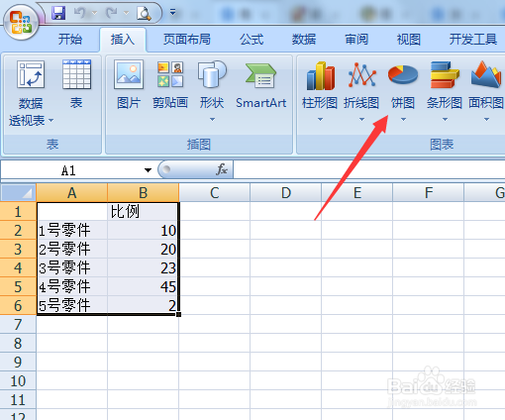
Task: Select row 10 header
Action: (18, 380)
